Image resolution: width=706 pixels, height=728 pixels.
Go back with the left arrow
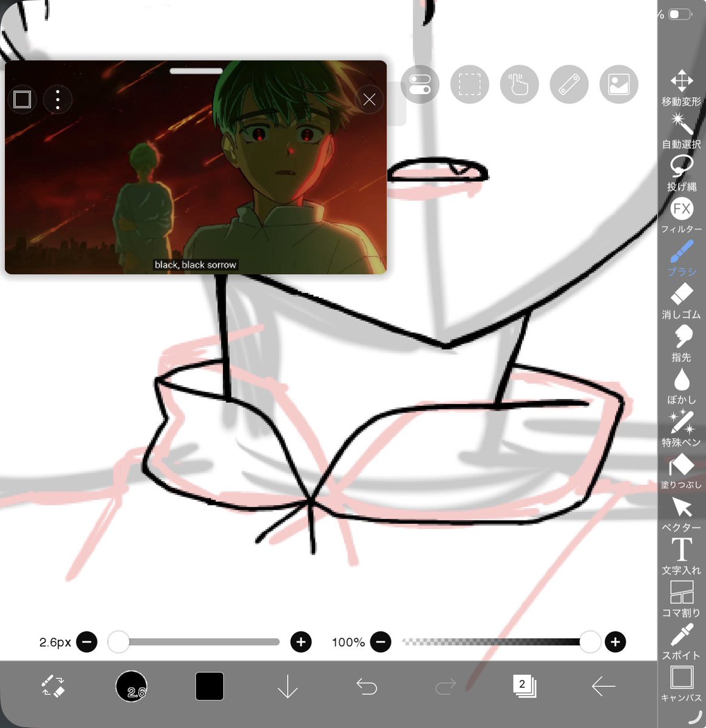pyautogui.click(x=603, y=686)
